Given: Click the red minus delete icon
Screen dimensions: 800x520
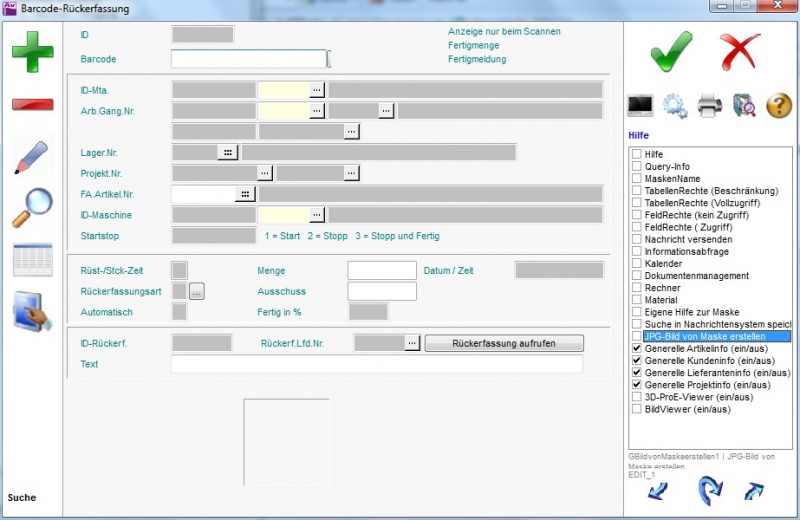Looking at the screenshot, I should coord(32,104).
